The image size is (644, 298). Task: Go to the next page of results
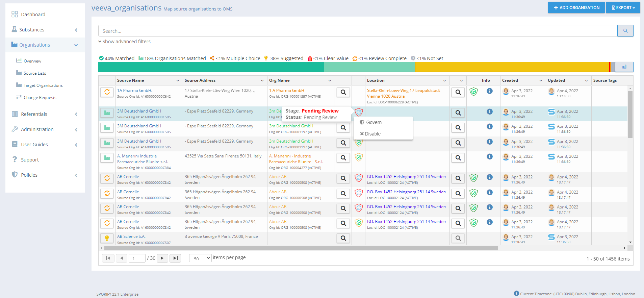[x=162, y=258]
